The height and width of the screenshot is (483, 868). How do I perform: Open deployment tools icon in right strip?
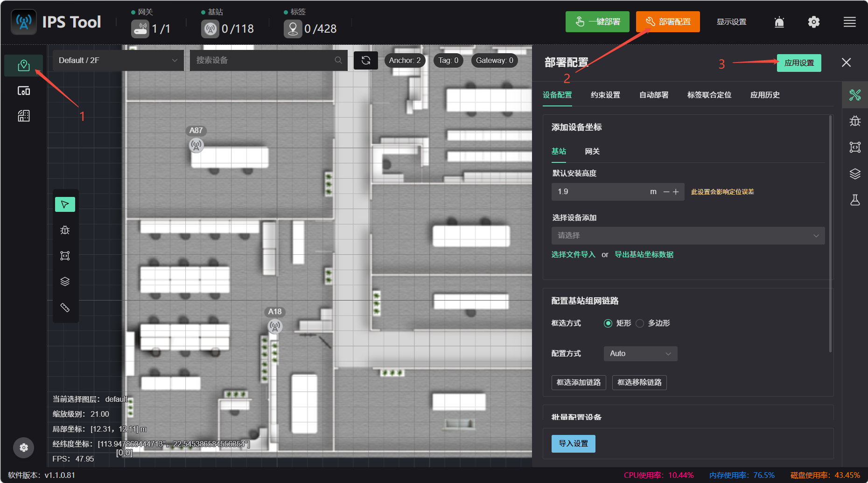coord(855,95)
